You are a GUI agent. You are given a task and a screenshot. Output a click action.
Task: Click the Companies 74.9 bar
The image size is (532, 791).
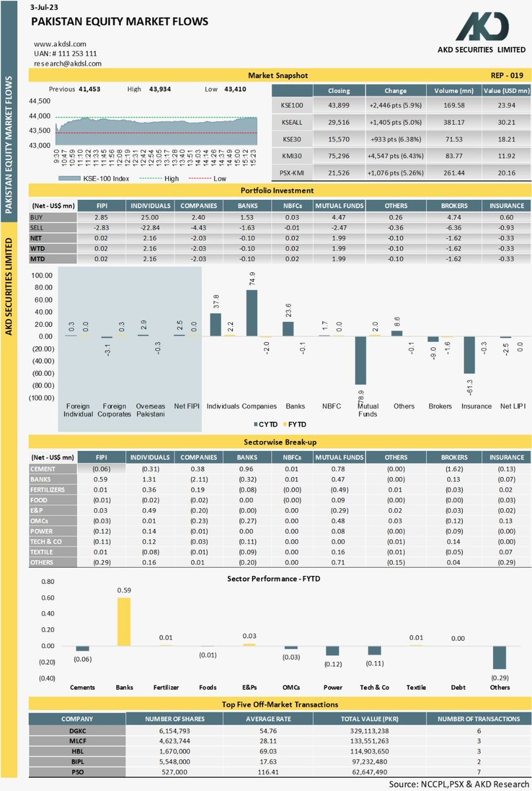tap(252, 313)
